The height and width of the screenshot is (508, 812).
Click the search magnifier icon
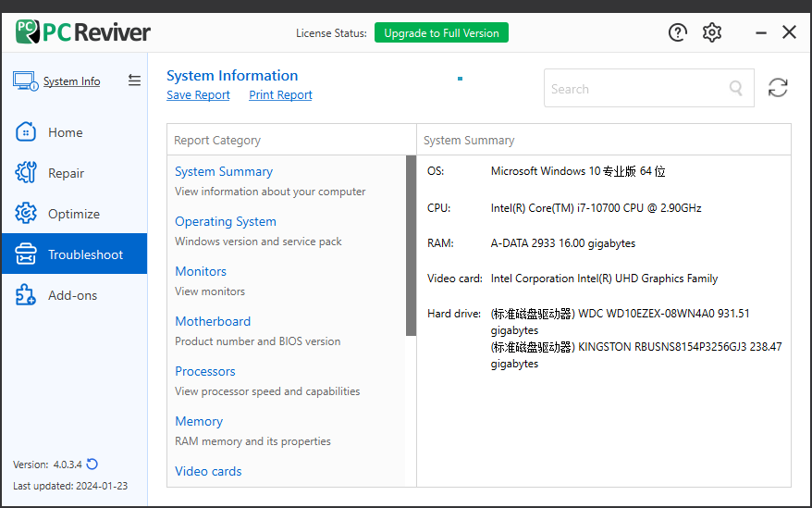[736, 88]
